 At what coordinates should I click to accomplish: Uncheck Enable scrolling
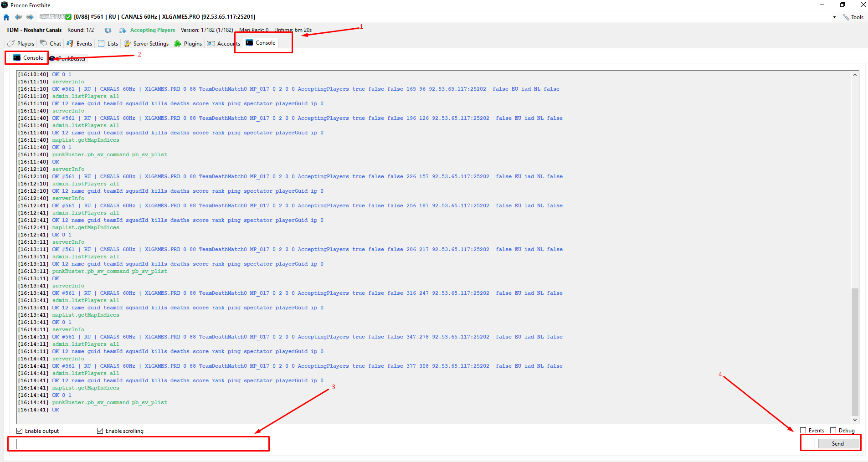100,431
